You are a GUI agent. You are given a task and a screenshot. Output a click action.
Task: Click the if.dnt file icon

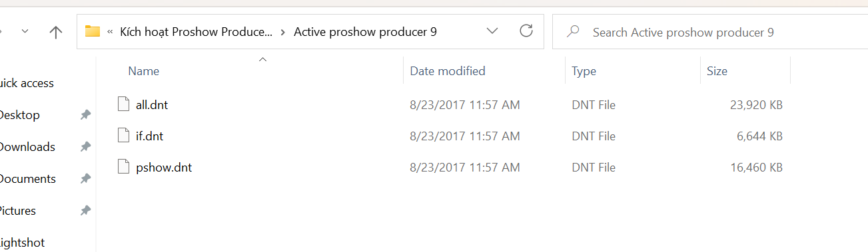pyautogui.click(x=123, y=136)
